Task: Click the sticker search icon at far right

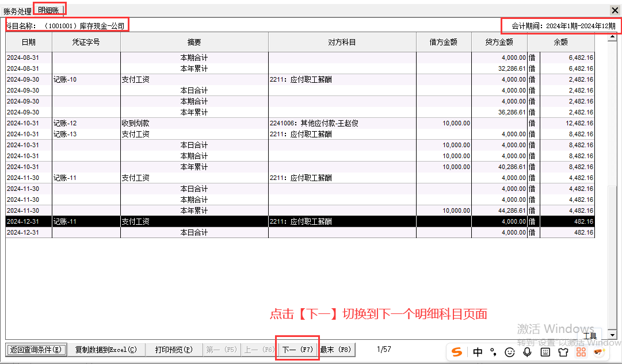Action: pyautogui.click(x=598, y=352)
